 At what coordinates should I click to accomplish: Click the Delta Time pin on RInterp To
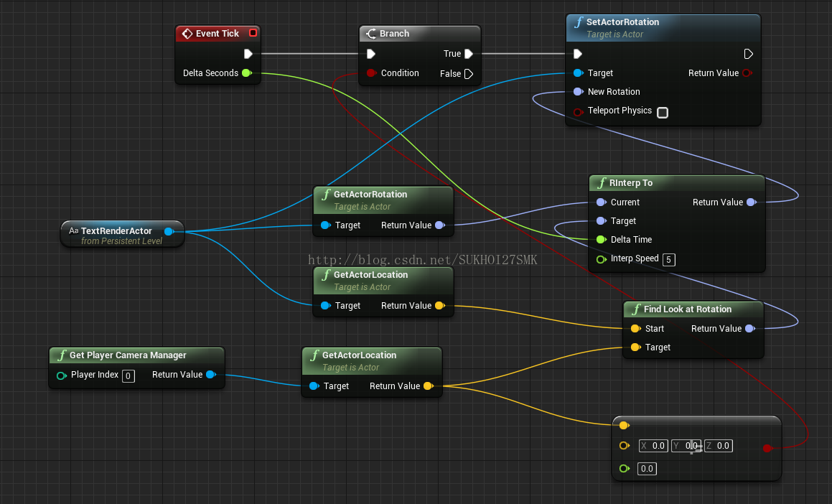[x=601, y=240]
